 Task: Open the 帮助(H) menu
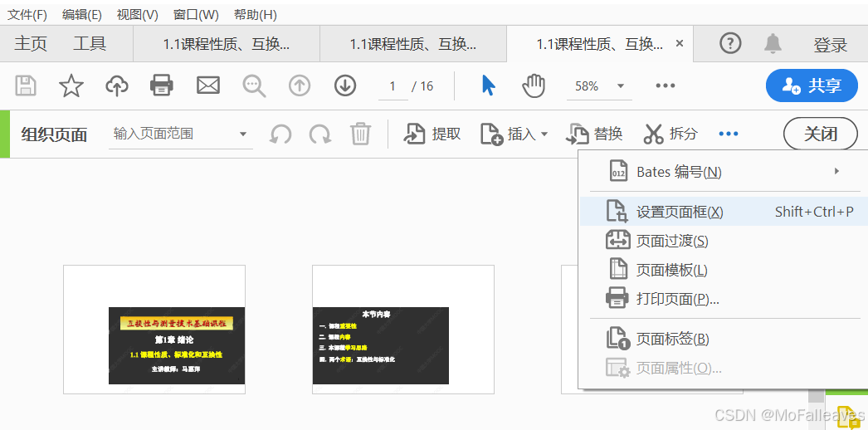point(256,15)
